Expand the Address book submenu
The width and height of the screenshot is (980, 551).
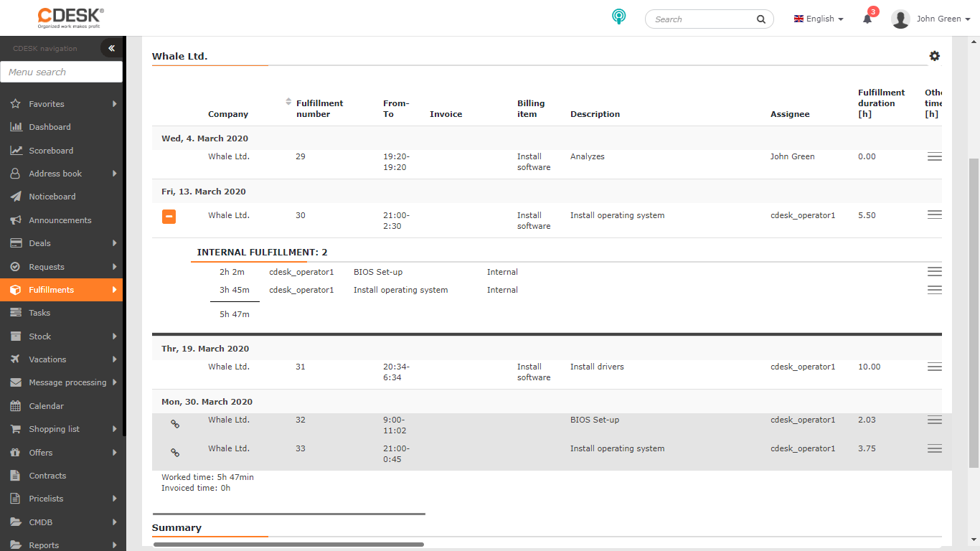click(115, 174)
